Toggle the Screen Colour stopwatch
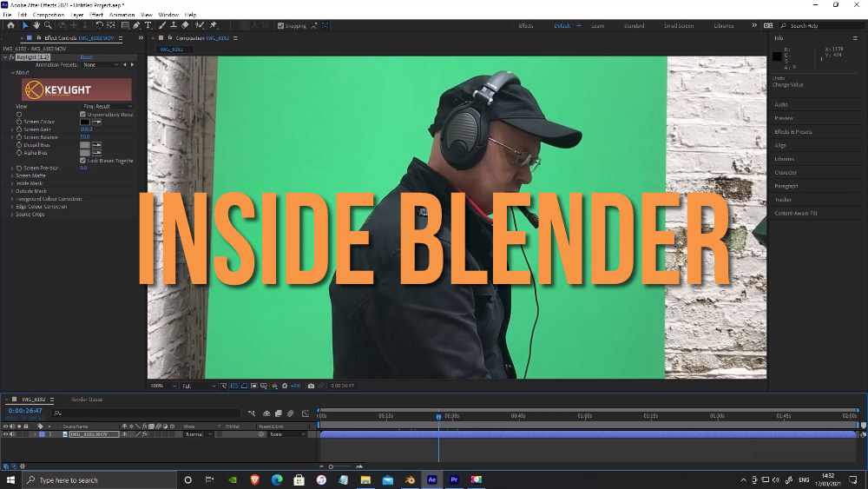 tap(19, 122)
